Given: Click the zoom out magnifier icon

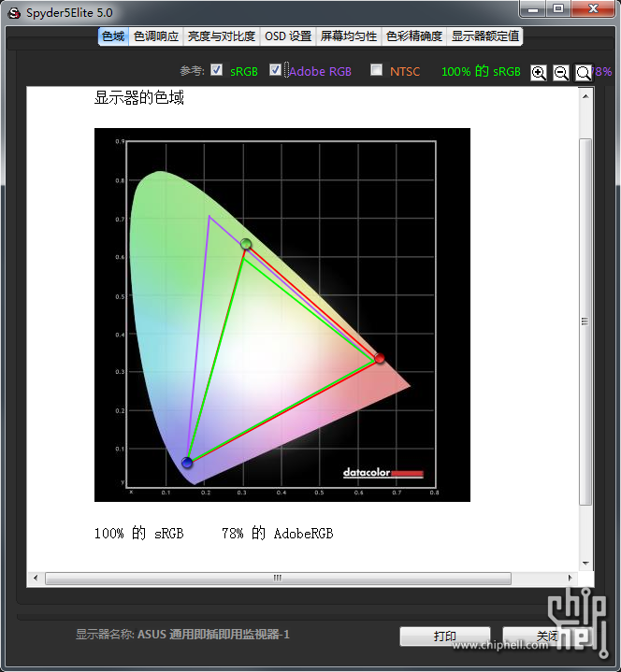Looking at the screenshot, I should [x=561, y=73].
